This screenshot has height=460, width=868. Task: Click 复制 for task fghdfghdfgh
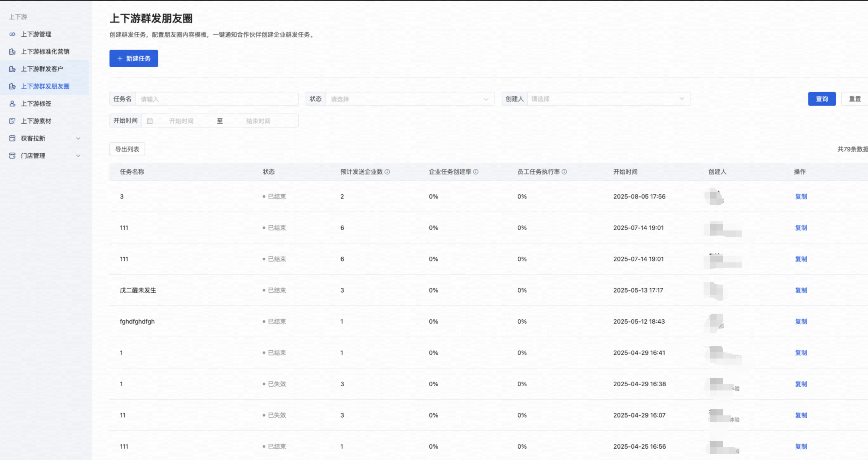coord(801,322)
